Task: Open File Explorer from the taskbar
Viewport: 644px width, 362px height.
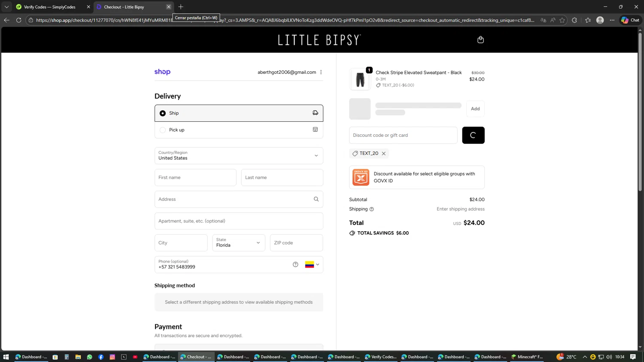Action: (78, 357)
